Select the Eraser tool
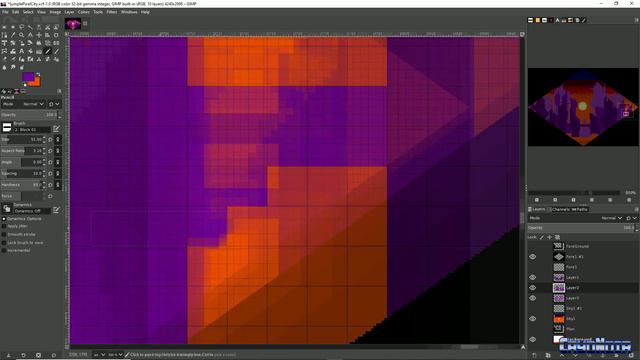Image resolution: width=640 pixels, height=360 pixels. (x=4, y=59)
